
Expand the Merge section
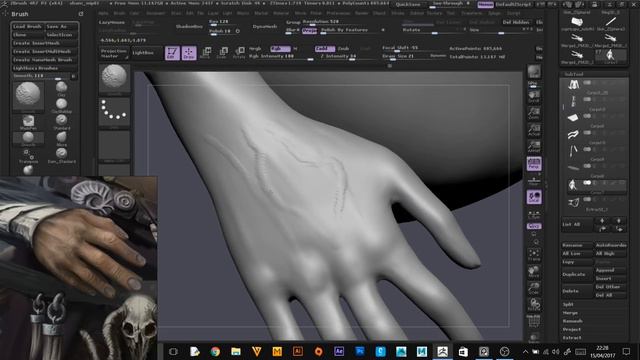(570, 313)
